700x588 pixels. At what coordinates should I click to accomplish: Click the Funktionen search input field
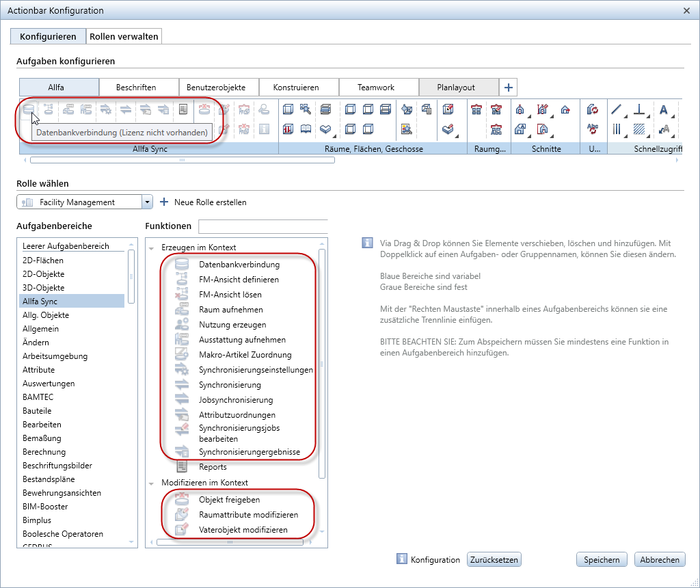tap(263, 226)
